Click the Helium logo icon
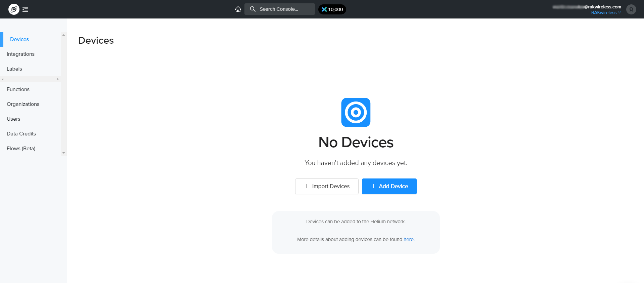 (14, 9)
